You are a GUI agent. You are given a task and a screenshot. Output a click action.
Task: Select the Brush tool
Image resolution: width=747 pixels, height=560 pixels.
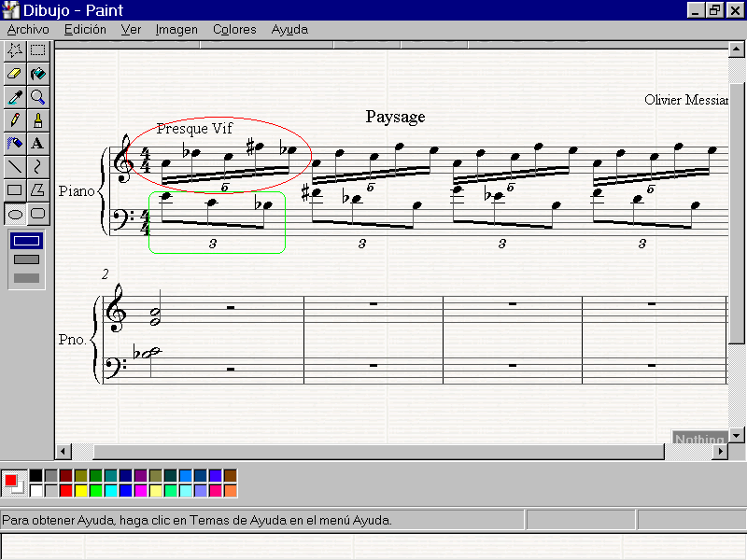37,120
